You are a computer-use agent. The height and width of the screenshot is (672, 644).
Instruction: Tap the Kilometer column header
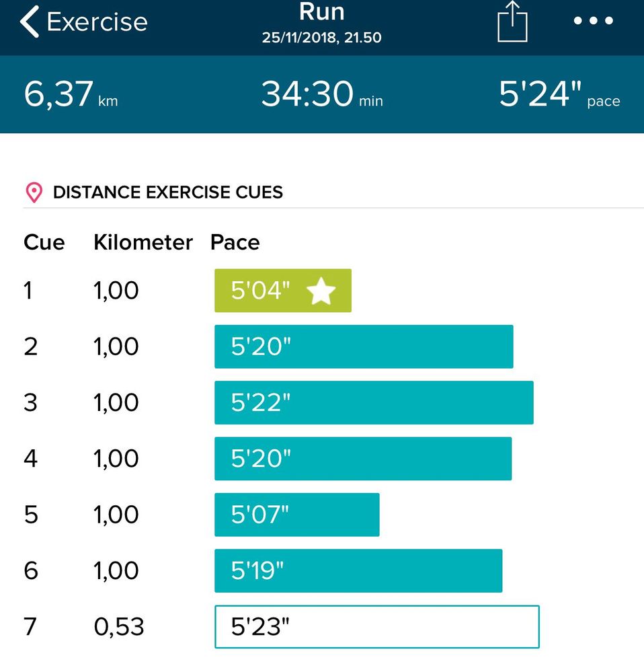tap(143, 243)
